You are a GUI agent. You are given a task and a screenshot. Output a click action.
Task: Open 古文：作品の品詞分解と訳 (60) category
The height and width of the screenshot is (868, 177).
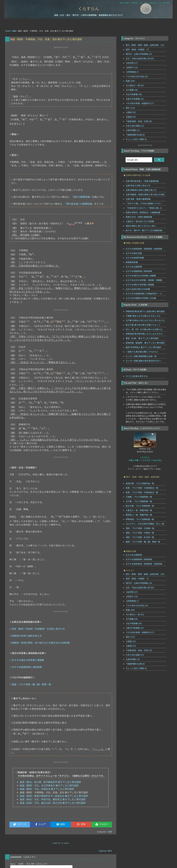[140, 58]
